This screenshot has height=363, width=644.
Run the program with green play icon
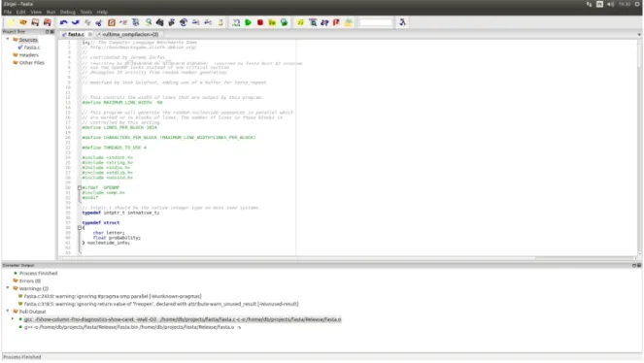248,22
